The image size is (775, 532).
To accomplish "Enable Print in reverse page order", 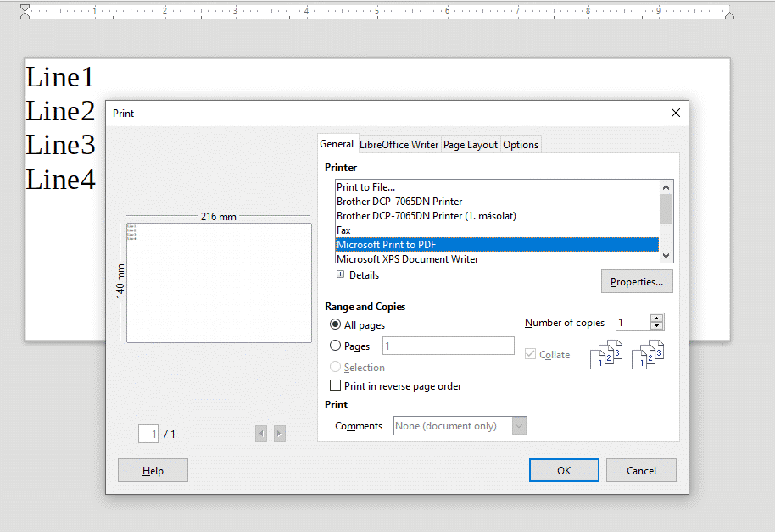I will pos(335,385).
